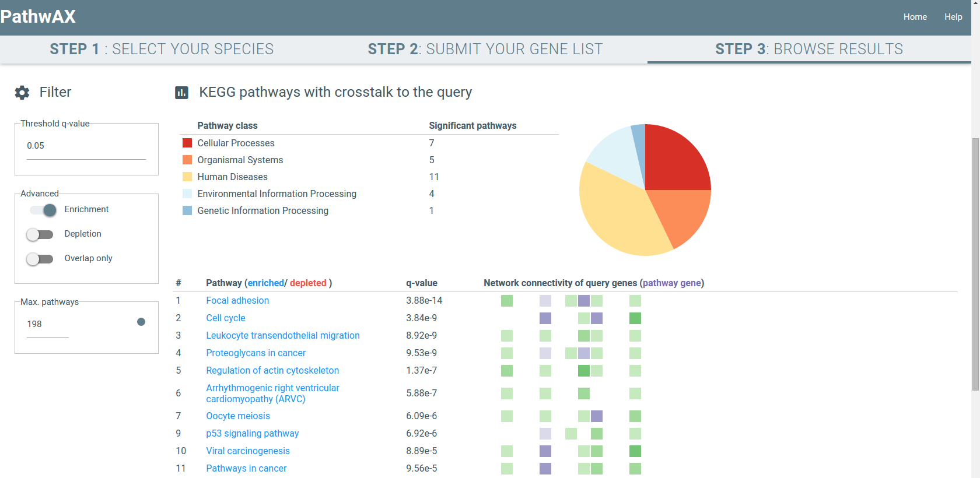
Task: Turn on the Overlap only switch
Action: click(x=40, y=259)
